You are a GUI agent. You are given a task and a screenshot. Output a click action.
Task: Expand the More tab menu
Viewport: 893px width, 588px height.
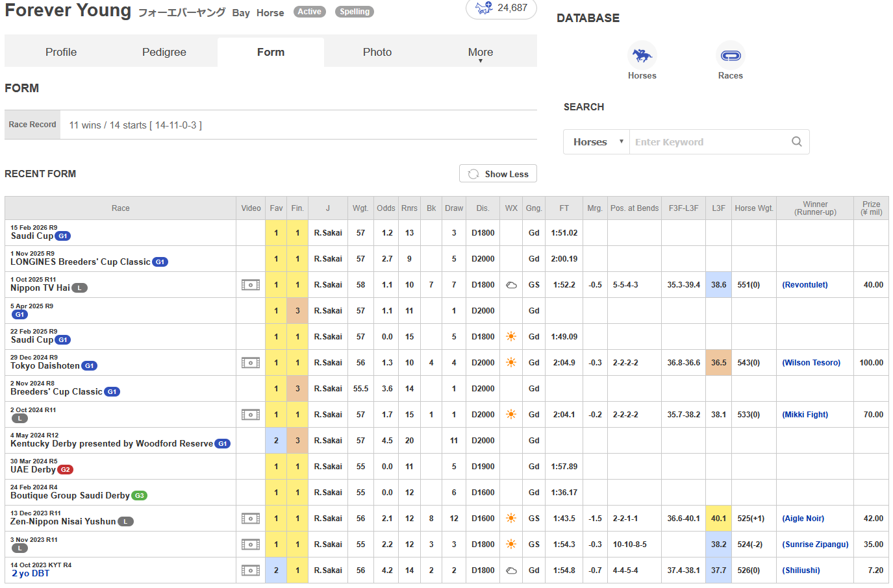481,53
